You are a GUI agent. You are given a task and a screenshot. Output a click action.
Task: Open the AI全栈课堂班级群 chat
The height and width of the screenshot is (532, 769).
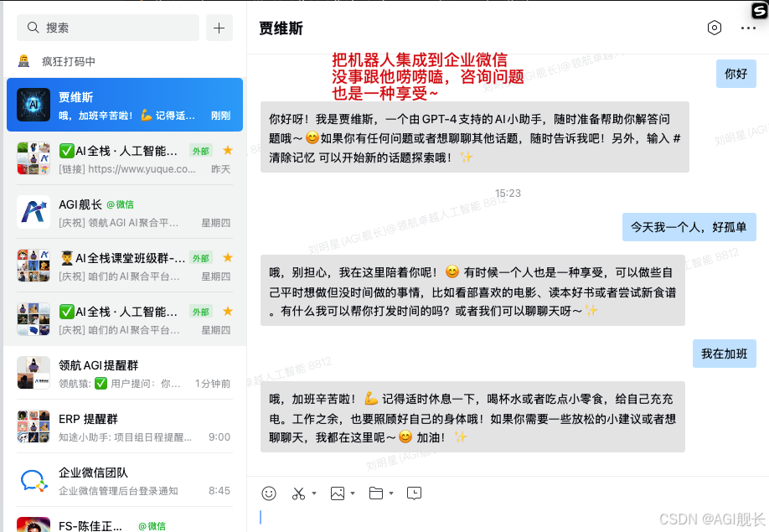(x=125, y=266)
